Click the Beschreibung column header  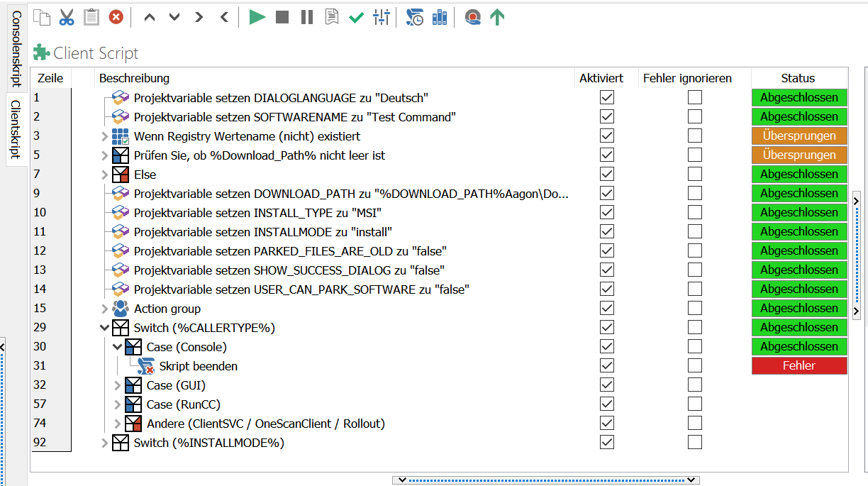tap(135, 78)
